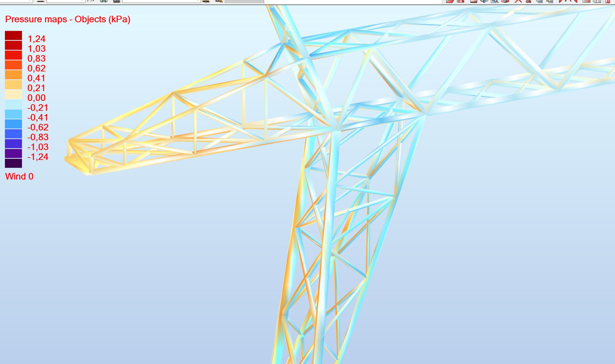Image resolution: width=615 pixels, height=364 pixels.
Task: Click the first copy-page icon in the toolbar
Action: 540,2
